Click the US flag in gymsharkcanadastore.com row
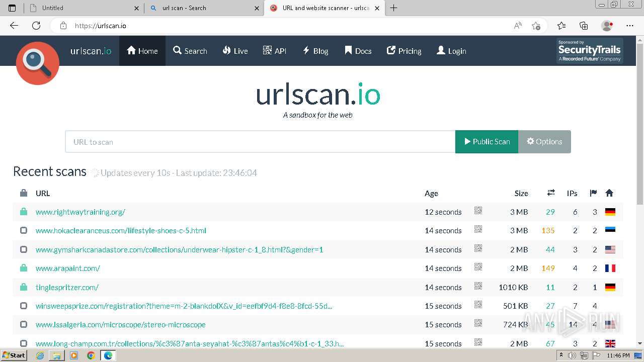Screen dimensions: 644x362 pyautogui.click(x=610, y=249)
